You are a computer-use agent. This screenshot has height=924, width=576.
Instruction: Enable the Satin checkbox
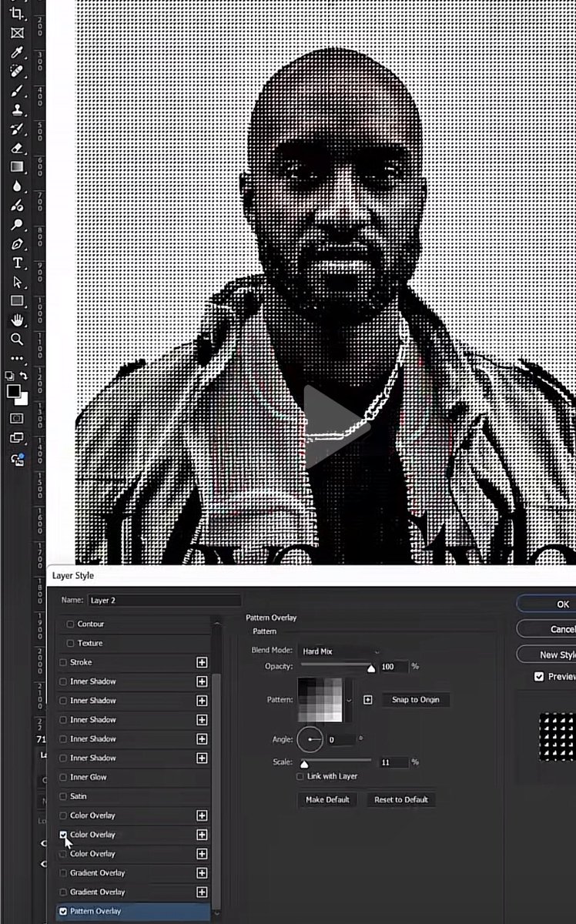(x=63, y=796)
